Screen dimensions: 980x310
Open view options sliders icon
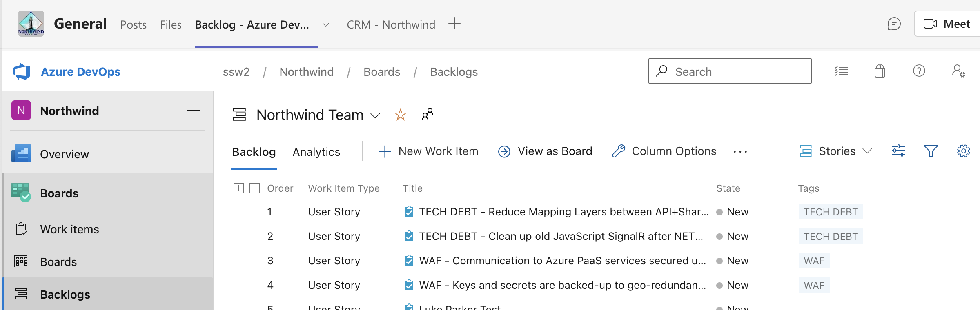pyautogui.click(x=898, y=151)
